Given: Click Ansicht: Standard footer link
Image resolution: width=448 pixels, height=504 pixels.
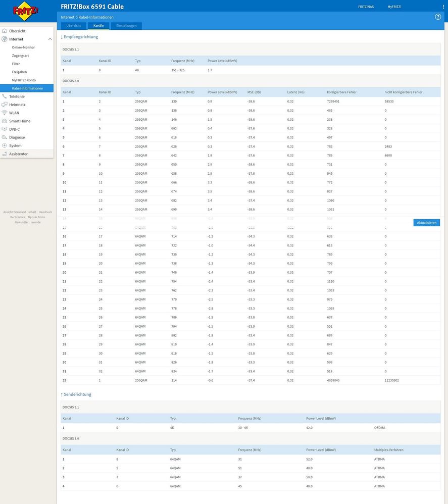Looking at the screenshot, I should (15, 212).
